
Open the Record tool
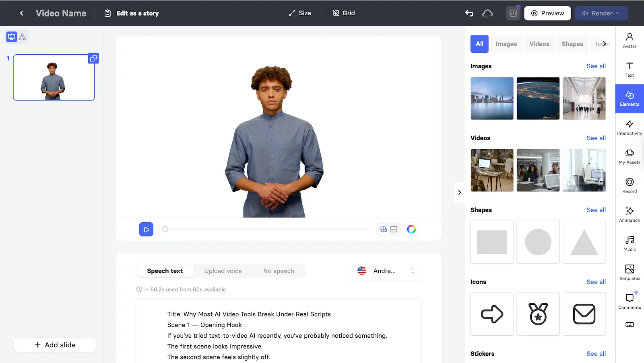click(x=630, y=185)
